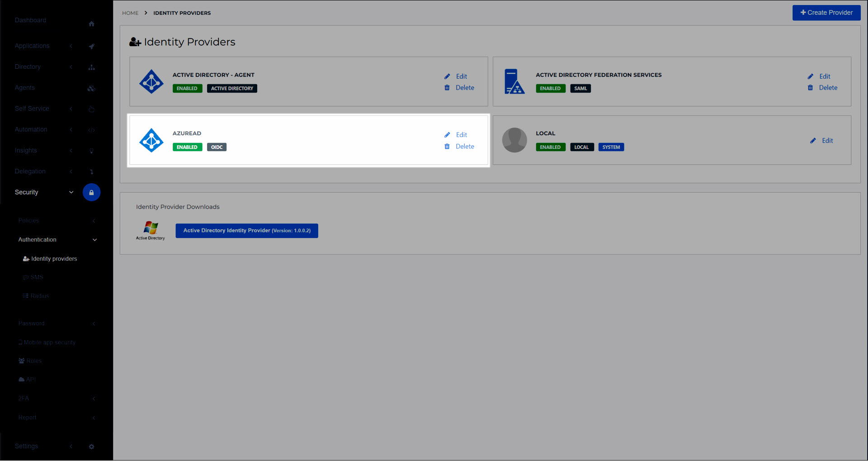Expand the Policies submenu chevron
This screenshot has height=461, width=868.
pos(94,221)
